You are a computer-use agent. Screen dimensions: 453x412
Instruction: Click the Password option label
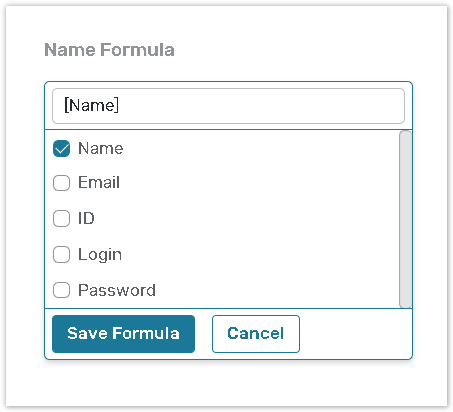point(117,290)
